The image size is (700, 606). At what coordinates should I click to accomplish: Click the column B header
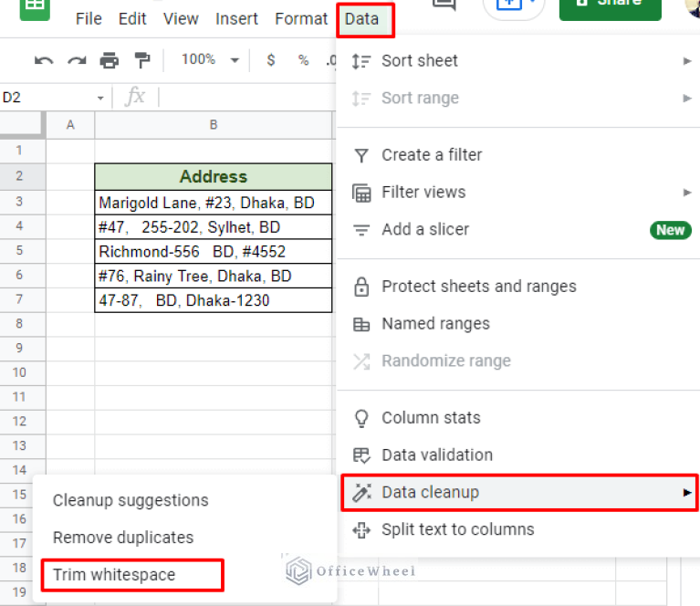pos(214,125)
